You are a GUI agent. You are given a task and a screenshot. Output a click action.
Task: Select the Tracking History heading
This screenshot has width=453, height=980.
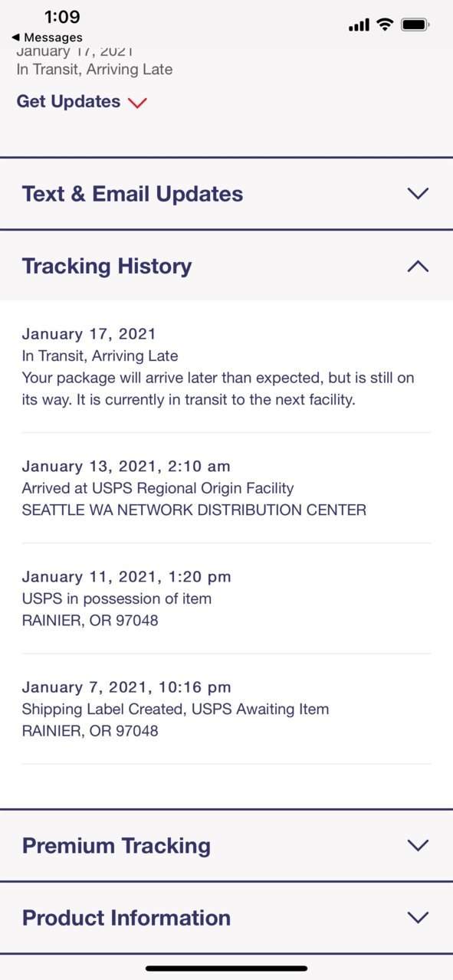[x=107, y=266]
